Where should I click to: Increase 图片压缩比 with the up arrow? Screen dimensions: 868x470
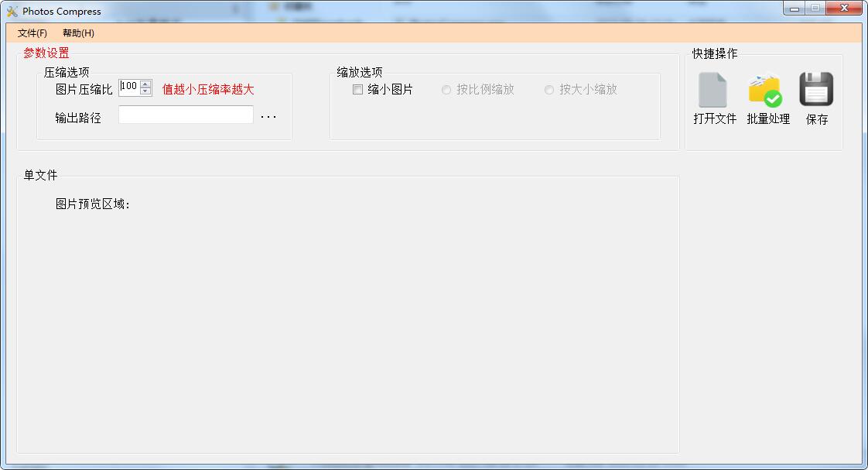(145, 84)
